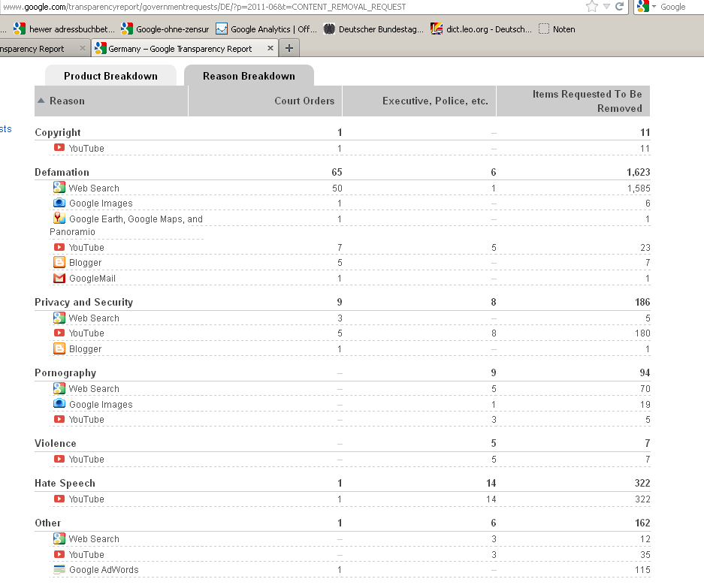Click the Google Images icon under Defamation
The image size is (704, 588).
coord(59,203)
